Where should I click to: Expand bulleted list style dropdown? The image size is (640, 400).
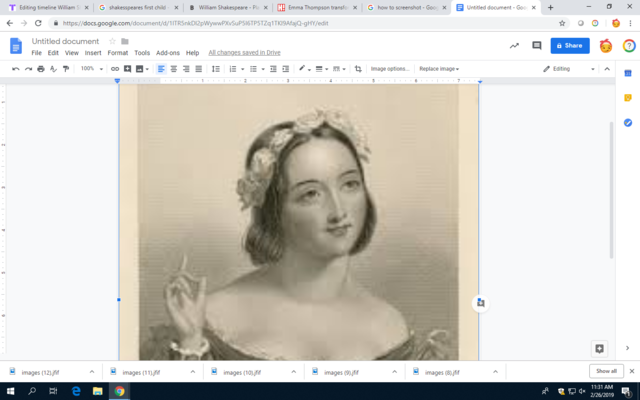click(263, 69)
